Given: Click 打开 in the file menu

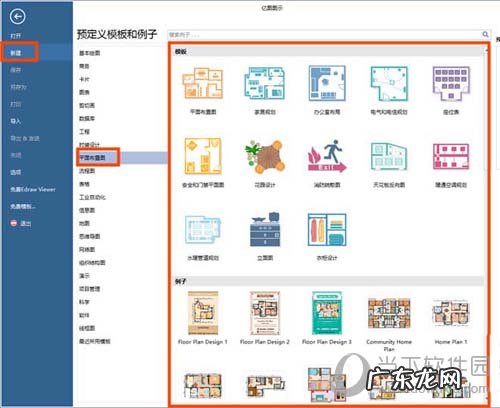Looking at the screenshot, I should [16, 36].
